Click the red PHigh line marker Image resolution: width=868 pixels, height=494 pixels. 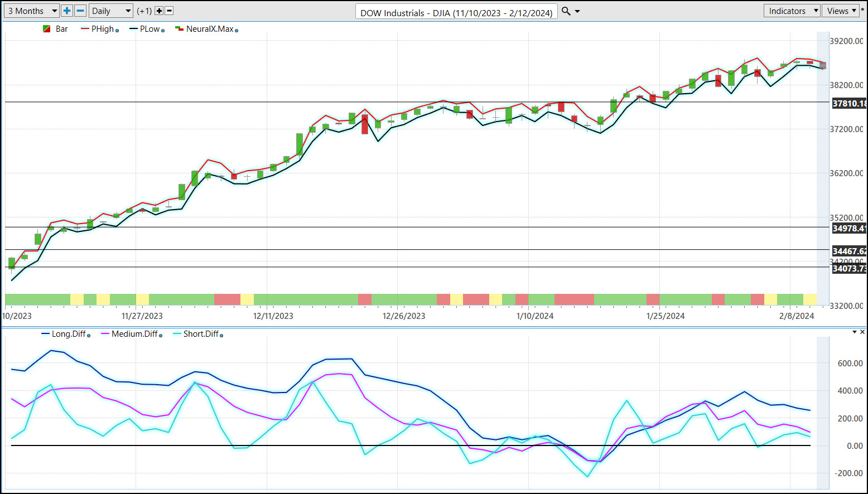[x=85, y=29]
